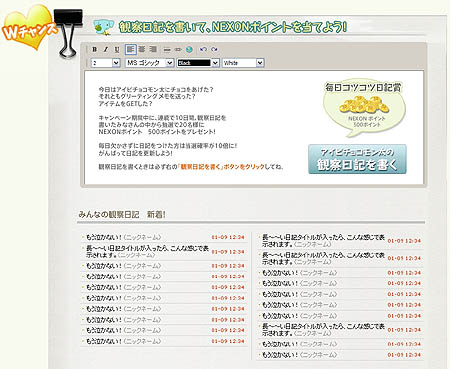
Task: Click the Wチャンス heart badge
Action: click(x=29, y=28)
